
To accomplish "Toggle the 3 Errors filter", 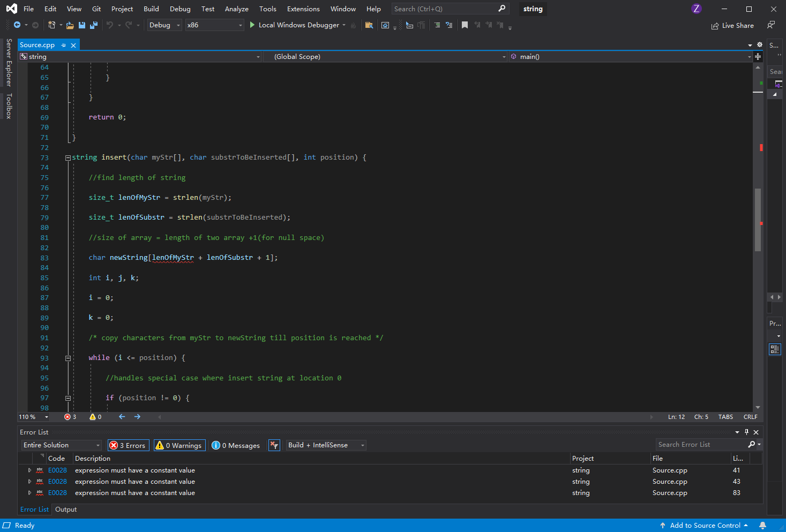I will (x=129, y=445).
